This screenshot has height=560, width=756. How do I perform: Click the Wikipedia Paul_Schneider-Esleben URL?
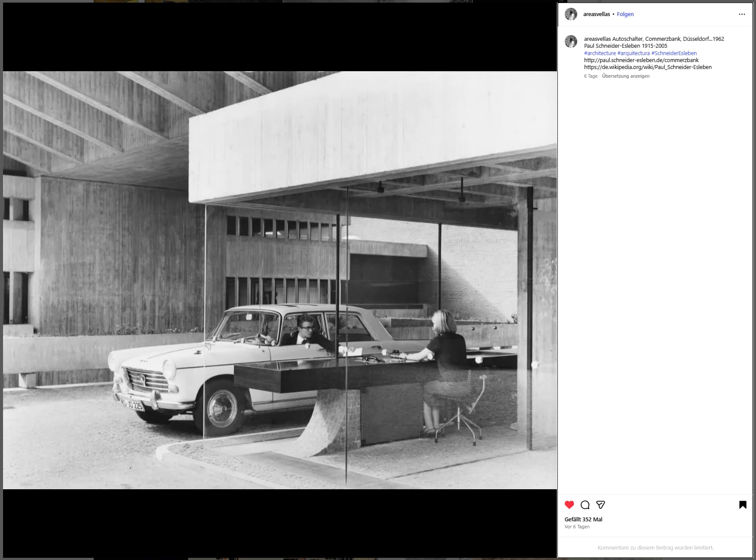click(x=648, y=67)
